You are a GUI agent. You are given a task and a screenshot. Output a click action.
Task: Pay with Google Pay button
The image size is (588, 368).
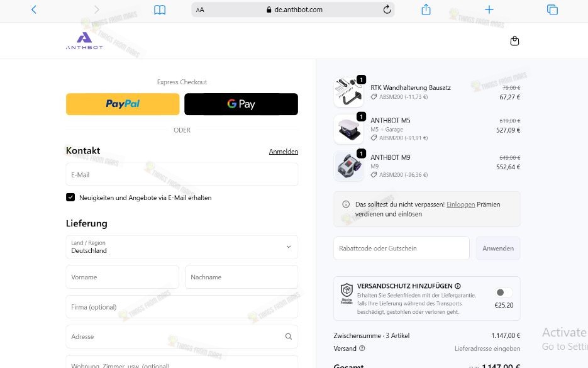pyautogui.click(x=241, y=104)
